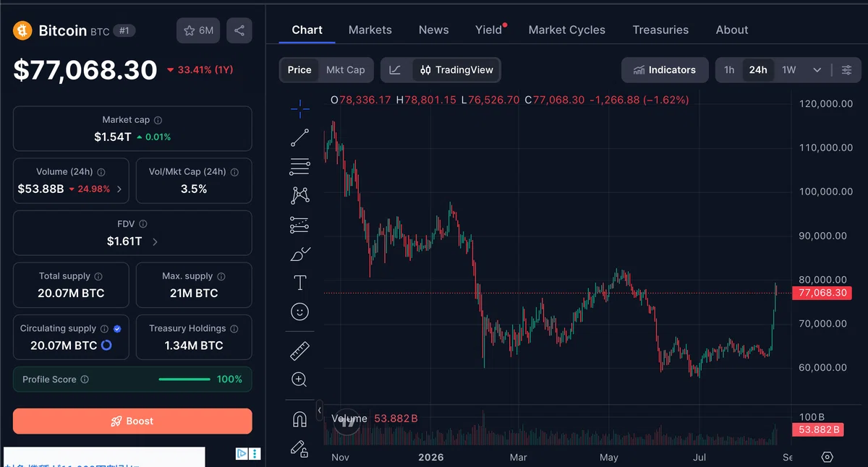The height and width of the screenshot is (467, 868).
Task: Switch chart to Price view
Action: pyautogui.click(x=299, y=70)
